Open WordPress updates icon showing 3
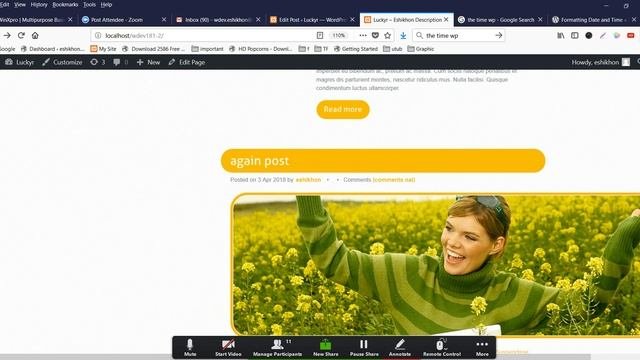Screen dimensions: 640x360 pos(98,62)
